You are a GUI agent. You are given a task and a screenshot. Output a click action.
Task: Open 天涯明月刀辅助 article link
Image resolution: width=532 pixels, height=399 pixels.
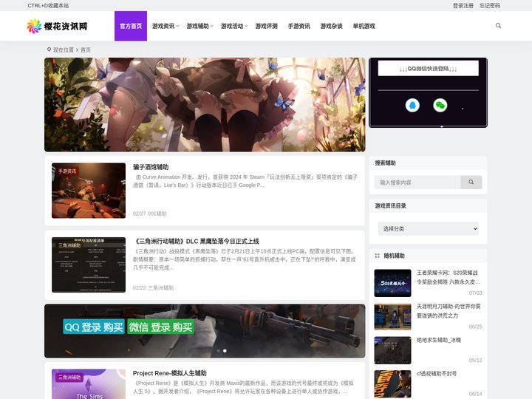[449, 311]
